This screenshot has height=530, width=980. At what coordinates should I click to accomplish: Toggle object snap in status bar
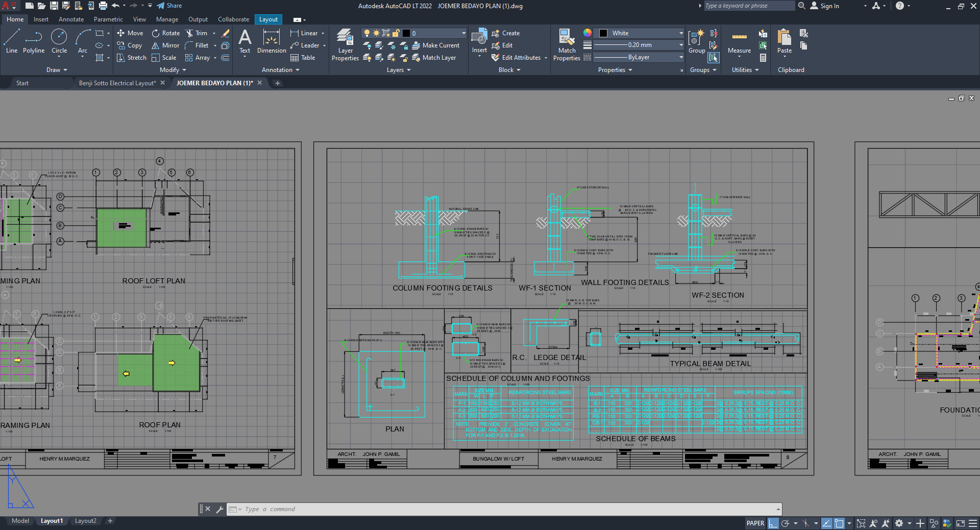click(x=839, y=523)
